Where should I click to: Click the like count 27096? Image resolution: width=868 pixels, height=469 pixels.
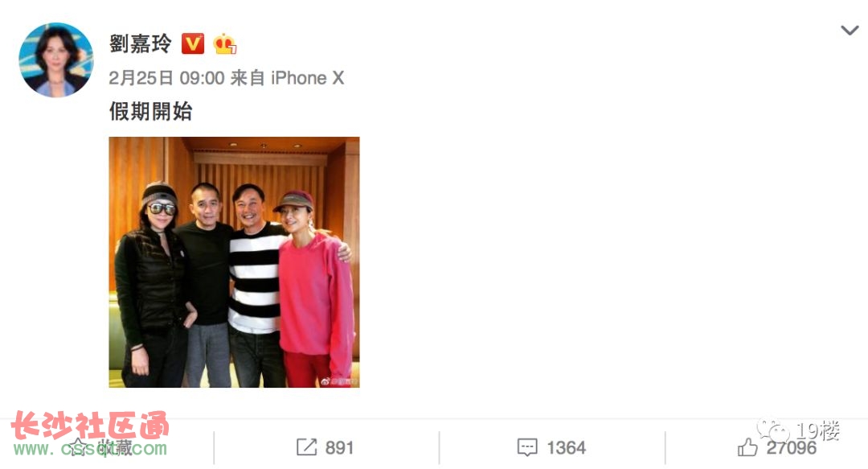point(792,448)
